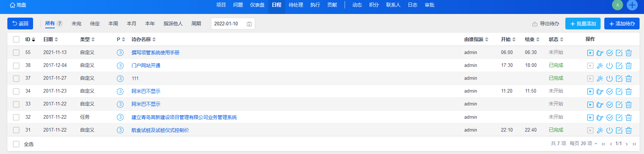This screenshot has height=154, width=644.
Task: Open calendar picker icon in date field
Action: [x=249, y=24]
